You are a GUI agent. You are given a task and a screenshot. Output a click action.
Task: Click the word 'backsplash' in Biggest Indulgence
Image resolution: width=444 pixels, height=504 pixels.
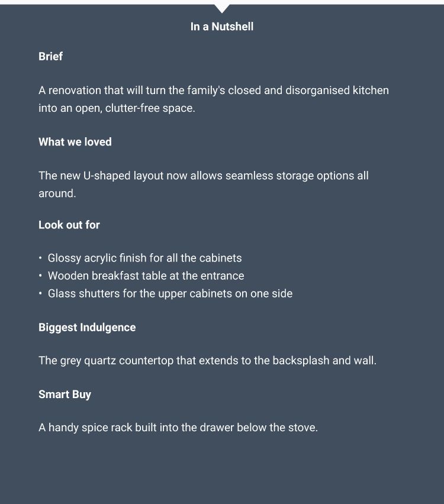click(x=301, y=361)
